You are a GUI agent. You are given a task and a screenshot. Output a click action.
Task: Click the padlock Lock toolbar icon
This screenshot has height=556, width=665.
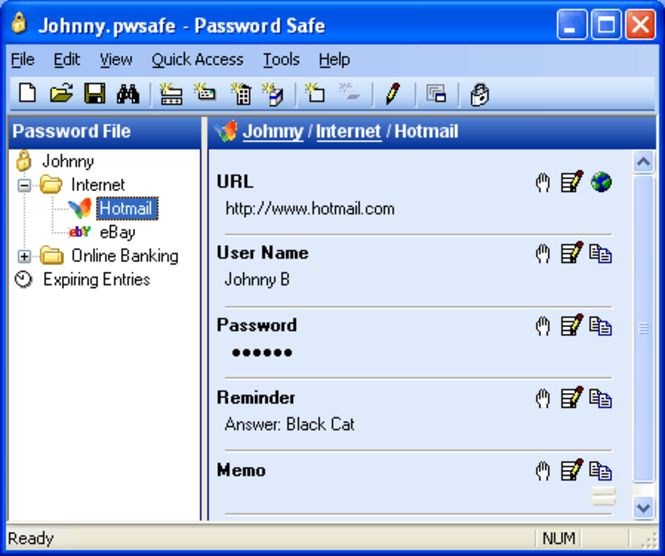click(480, 95)
